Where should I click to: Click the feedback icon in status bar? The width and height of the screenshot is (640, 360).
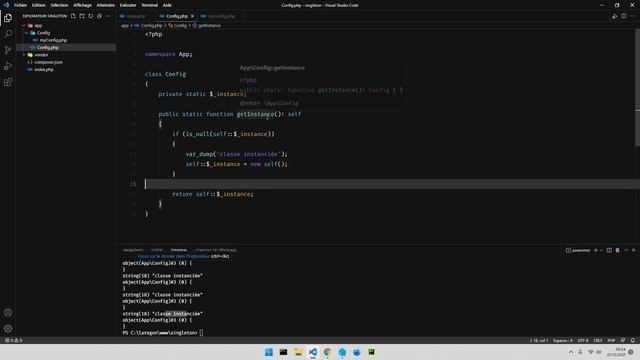pyautogui.click(x=623, y=340)
